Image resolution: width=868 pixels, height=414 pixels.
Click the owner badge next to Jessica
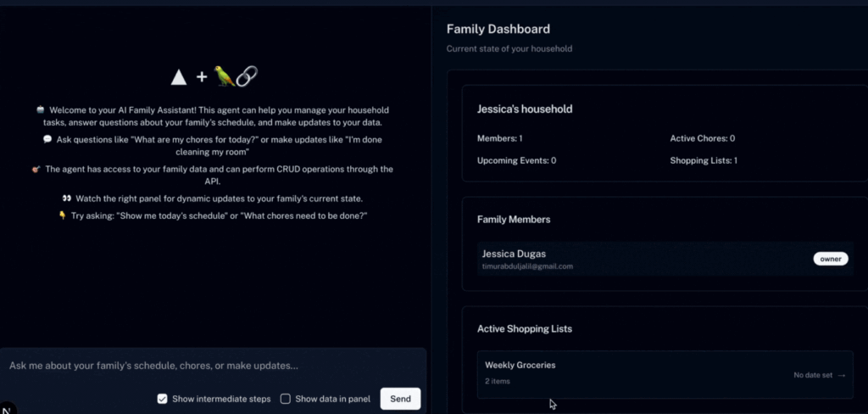tap(830, 259)
